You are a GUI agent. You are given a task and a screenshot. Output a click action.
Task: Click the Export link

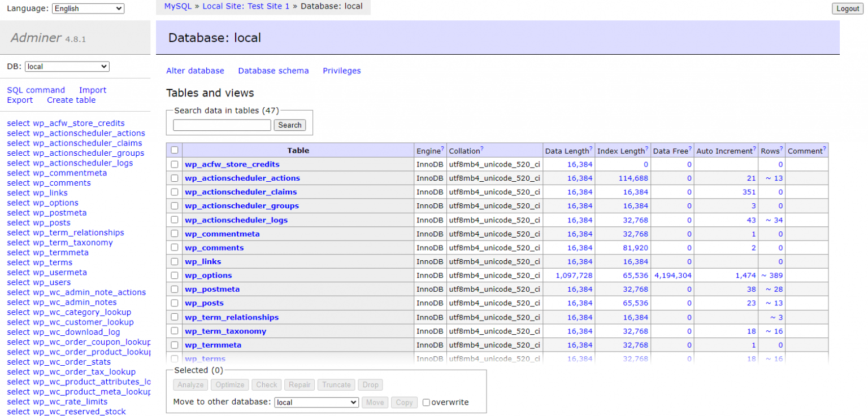coord(20,100)
